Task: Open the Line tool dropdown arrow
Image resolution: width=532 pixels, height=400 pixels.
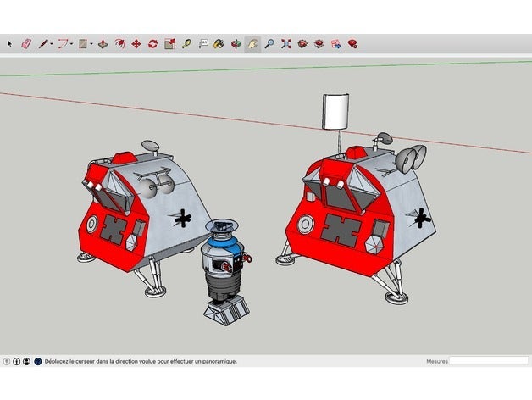Action: pyautogui.click(x=51, y=44)
